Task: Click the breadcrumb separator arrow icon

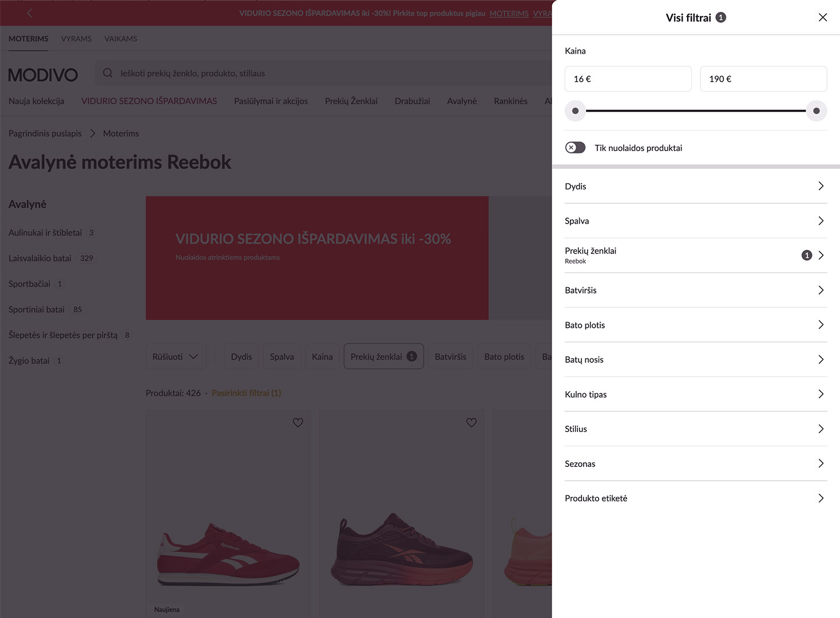Action: (x=93, y=133)
